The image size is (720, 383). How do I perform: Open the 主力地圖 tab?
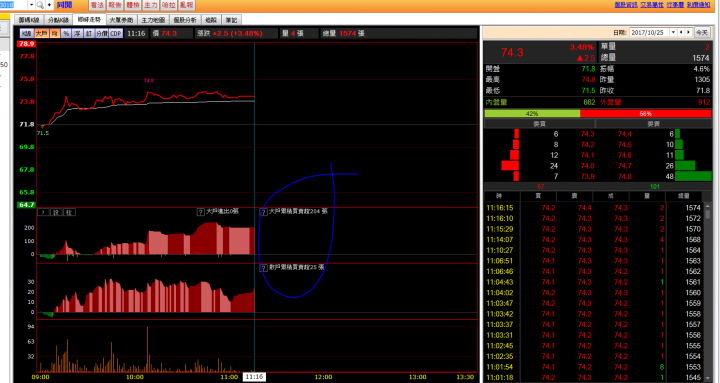153,20
